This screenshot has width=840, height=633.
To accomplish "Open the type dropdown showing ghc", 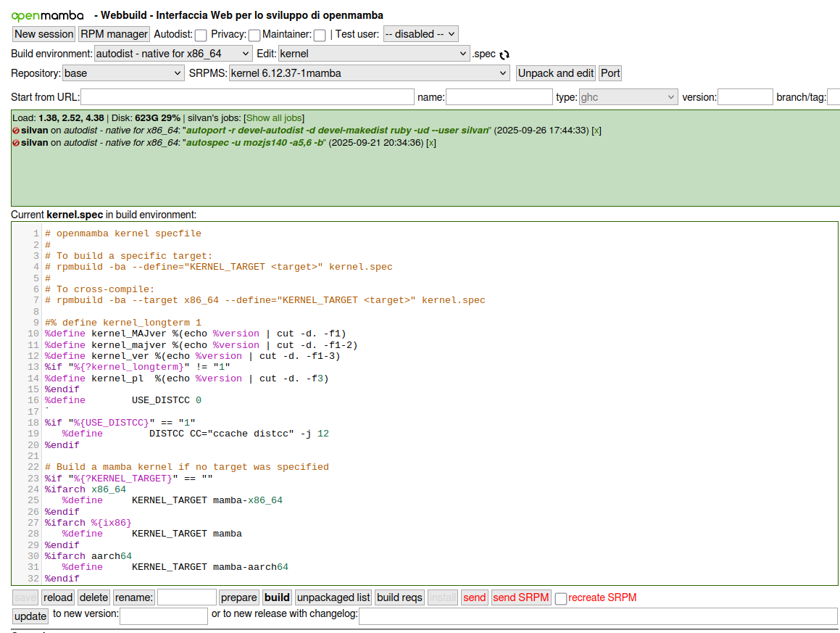I will point(628,97).
